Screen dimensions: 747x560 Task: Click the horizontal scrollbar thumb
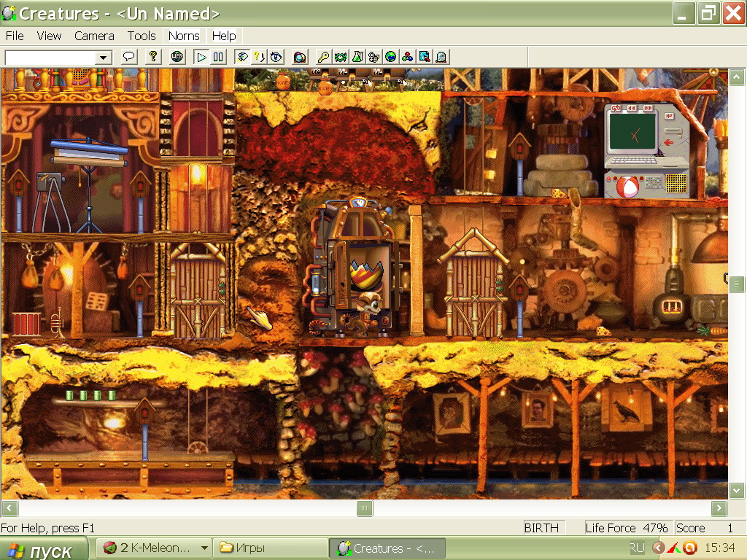[365, 508]
